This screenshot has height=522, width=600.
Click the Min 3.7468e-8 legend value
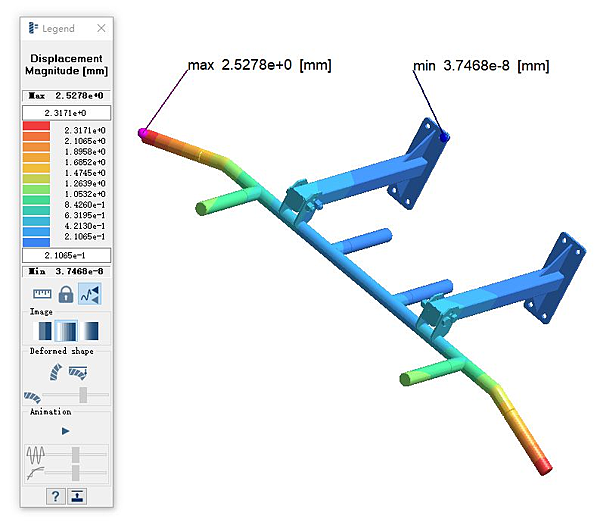tap(67, 271)
